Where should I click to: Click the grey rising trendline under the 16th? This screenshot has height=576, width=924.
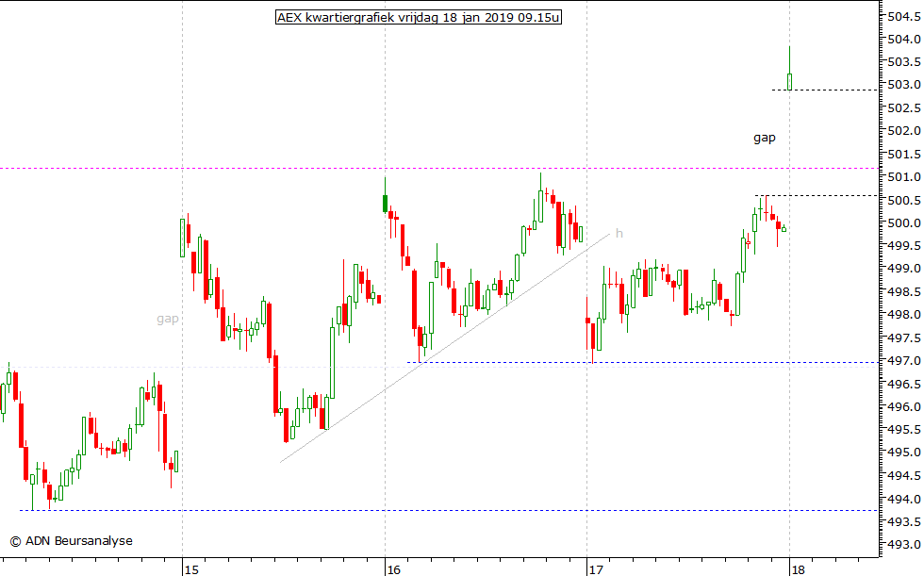click(445, 348)
